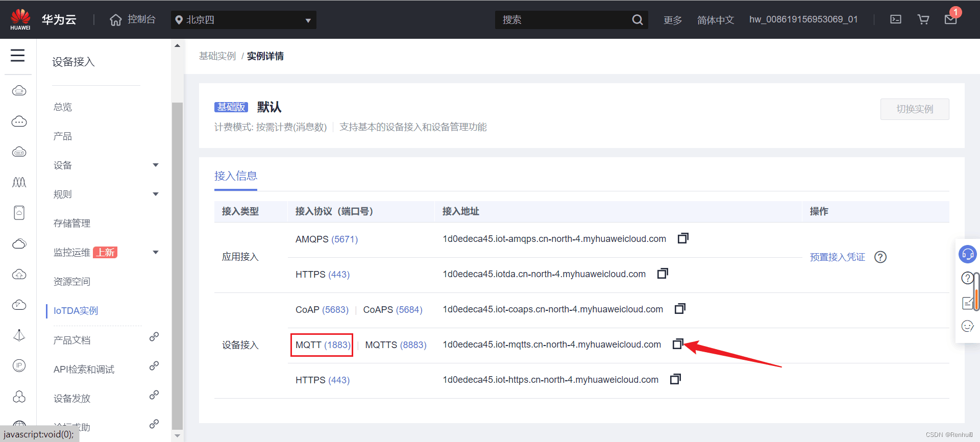Copy the AMQPS access address

683,238
